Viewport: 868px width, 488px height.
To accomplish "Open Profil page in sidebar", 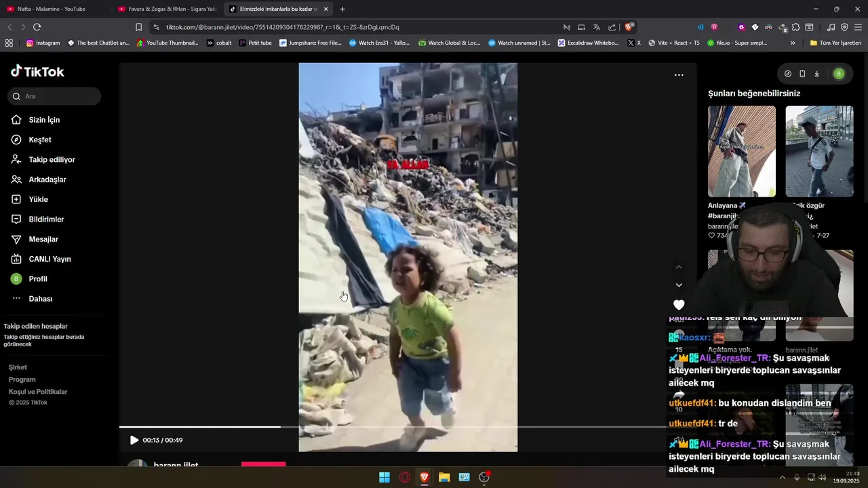I will [29, 279].
